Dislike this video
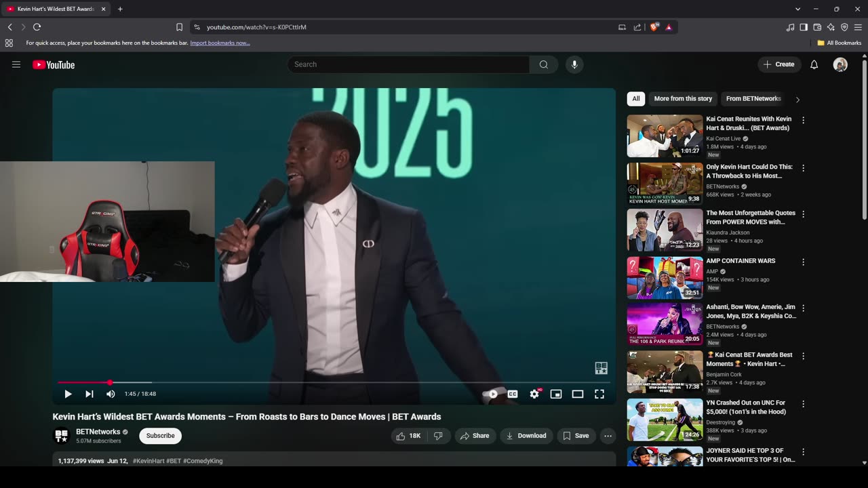Viewport: 868px width, 488px height. coord(438,436)
